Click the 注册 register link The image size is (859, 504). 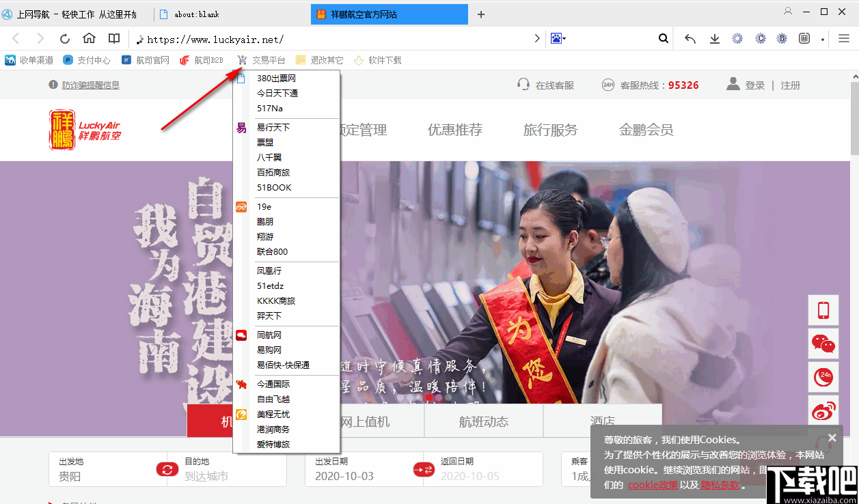point(791,85)
